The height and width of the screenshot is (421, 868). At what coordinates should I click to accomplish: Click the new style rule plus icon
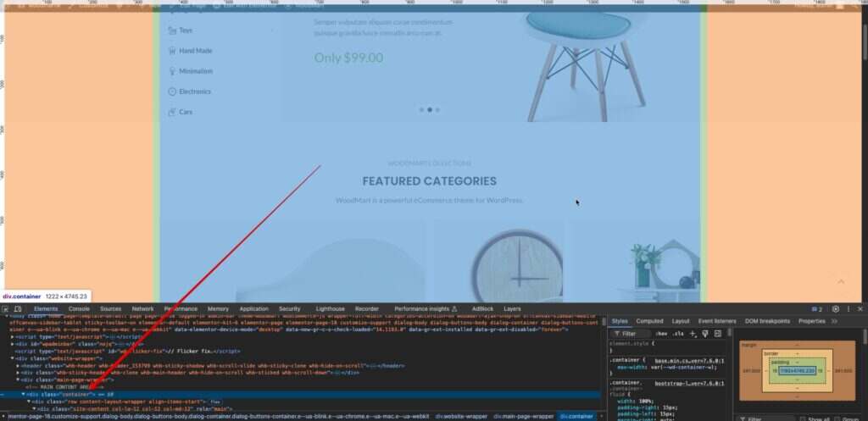tap(692, 334)
